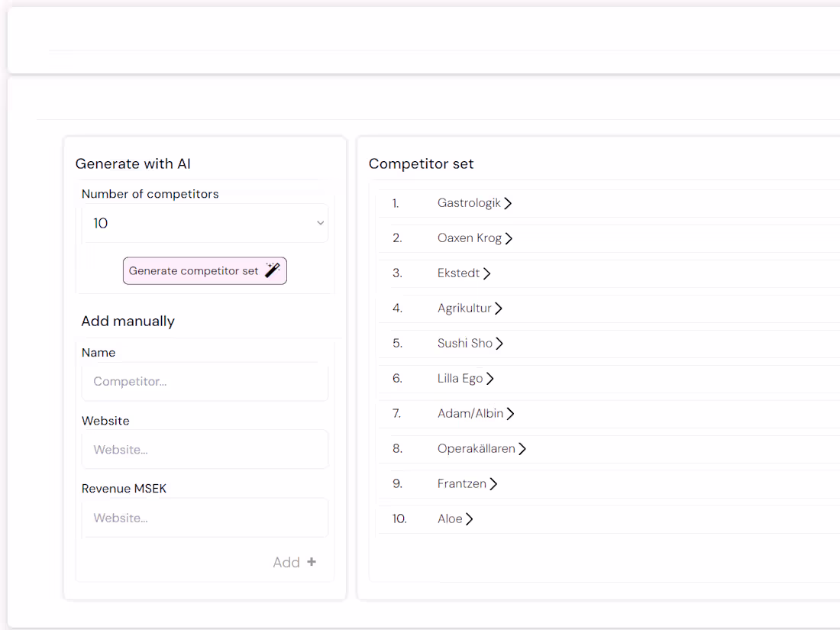Expand the Operakällaren chevron arrow
This screenshot has width=840, height=630.
click(x=522, y=449)
